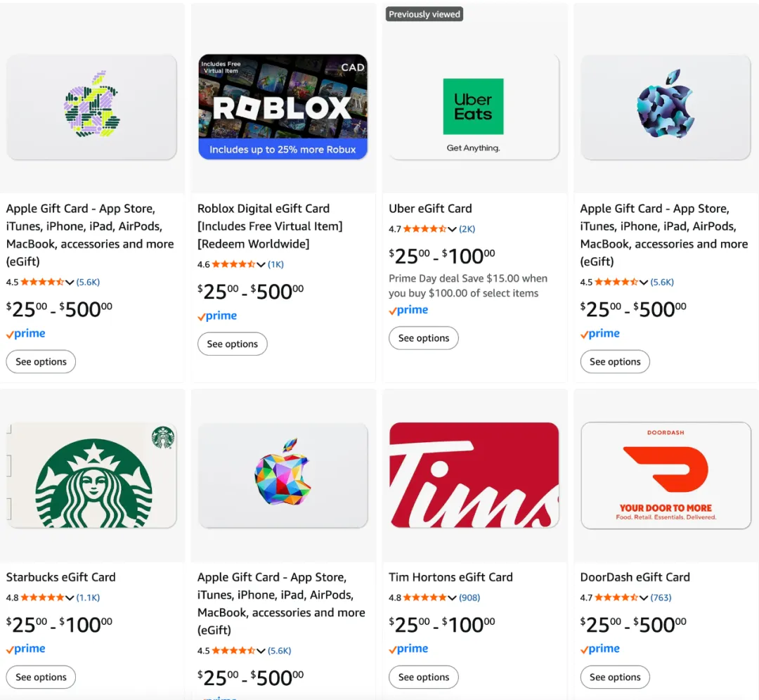Click the small Starbucks logo in card corner
The height and width of the screenshot is (700, 759).
[x=163, y=438]
